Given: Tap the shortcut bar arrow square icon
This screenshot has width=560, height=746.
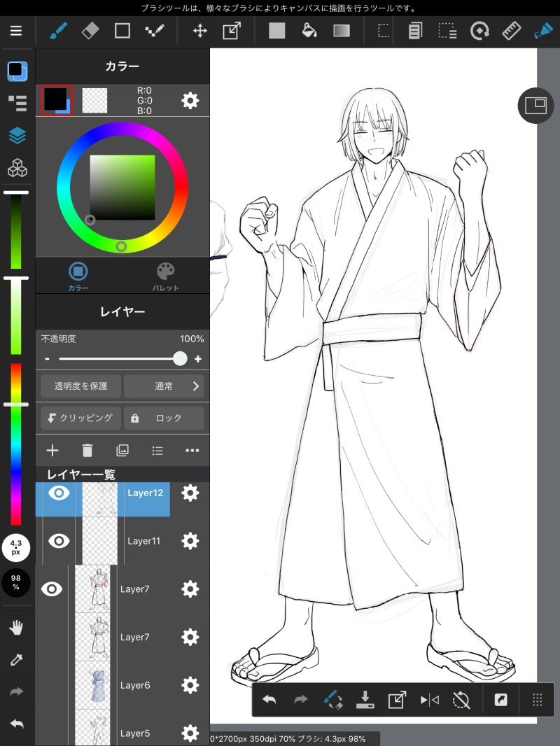Looking at the screenshot, I should coord(500,700).
